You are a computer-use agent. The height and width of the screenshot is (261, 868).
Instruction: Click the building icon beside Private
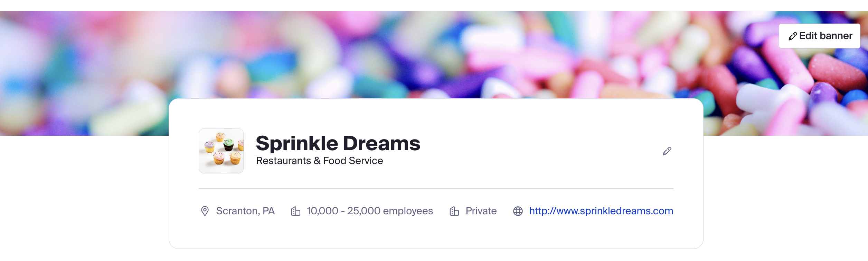[454, 211]
